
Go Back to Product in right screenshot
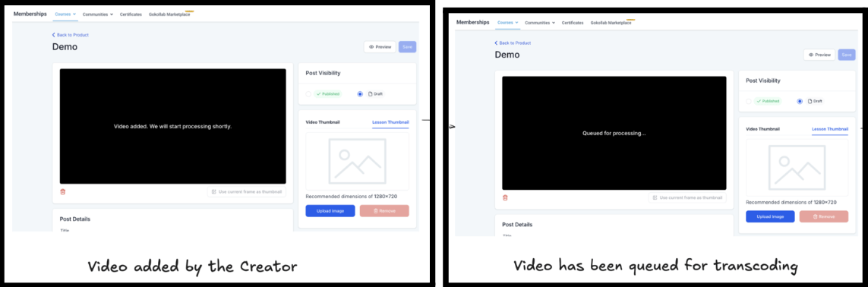click(513, 43)
